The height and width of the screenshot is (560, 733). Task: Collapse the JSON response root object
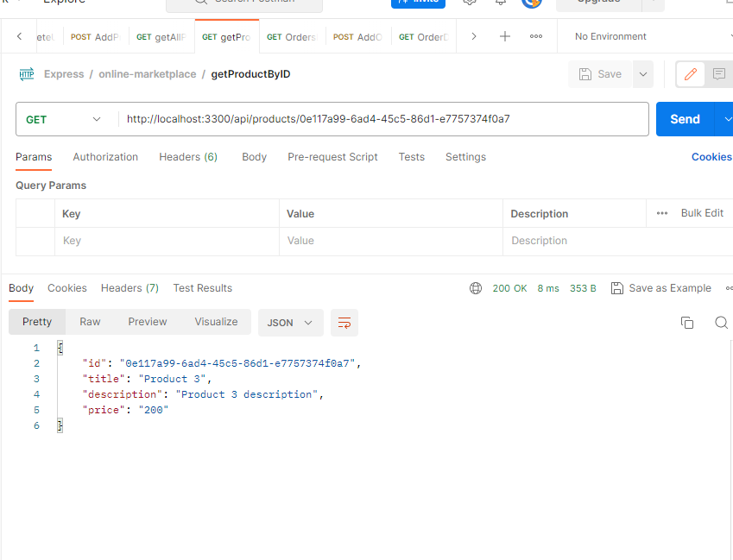(x=60, y=346)
